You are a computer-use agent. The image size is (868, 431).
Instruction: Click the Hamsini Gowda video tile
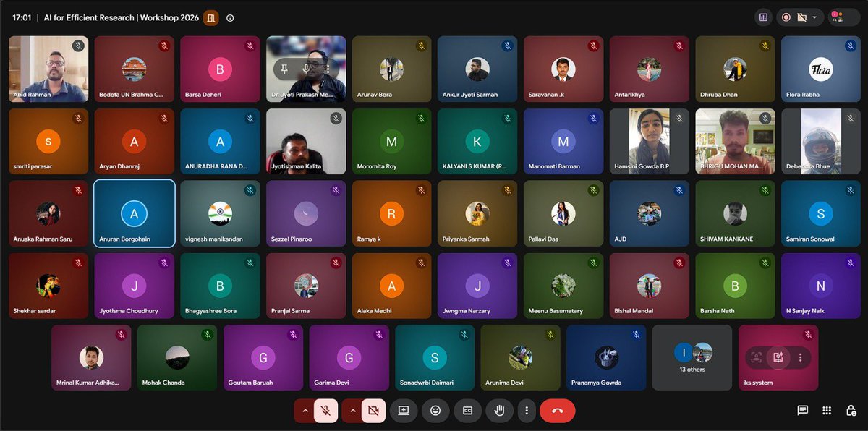tap(650, 142)
